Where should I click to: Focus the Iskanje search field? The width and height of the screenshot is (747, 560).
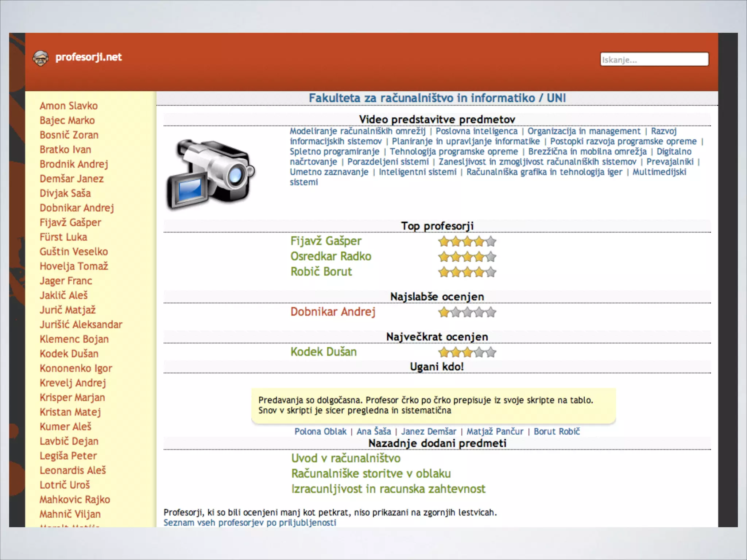(654, 59)
